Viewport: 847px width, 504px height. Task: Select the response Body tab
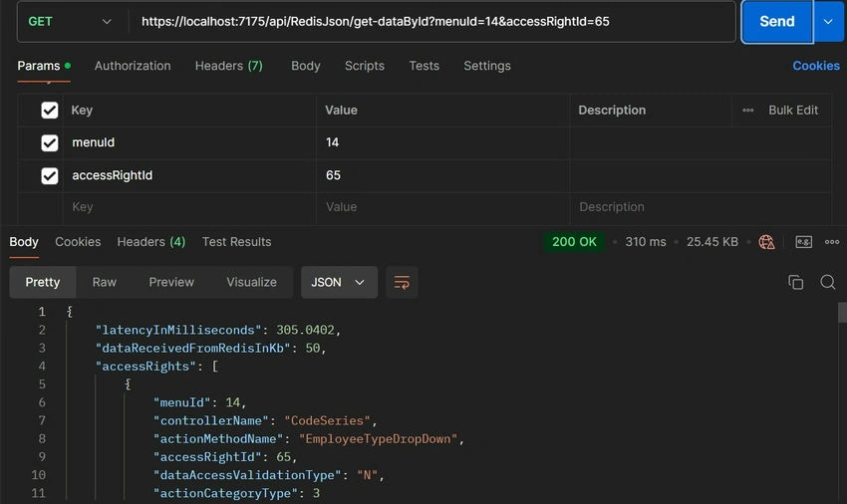click(x=24, y=242)
